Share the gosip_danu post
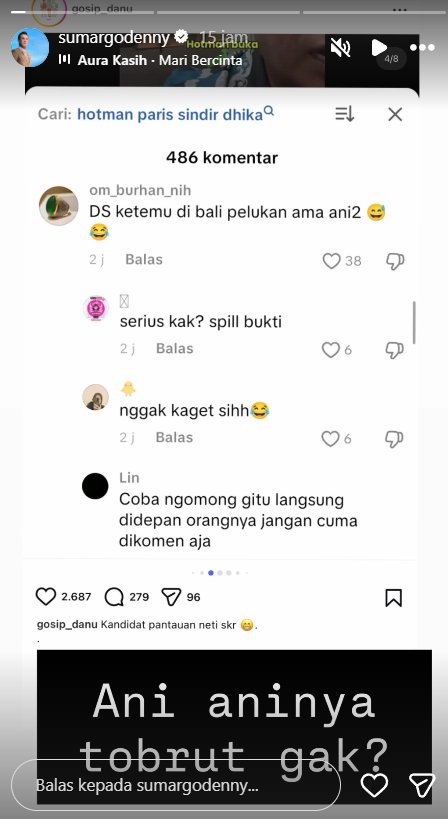448x819 pixels. click(171, 596)
